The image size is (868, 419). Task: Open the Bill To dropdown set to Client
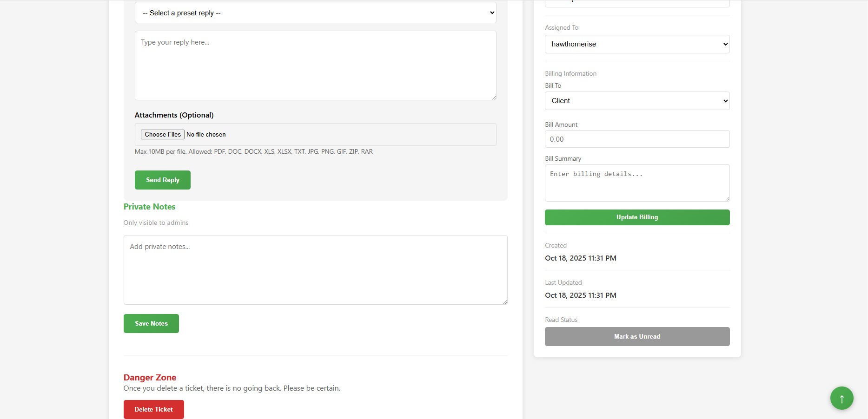[637, 101]
